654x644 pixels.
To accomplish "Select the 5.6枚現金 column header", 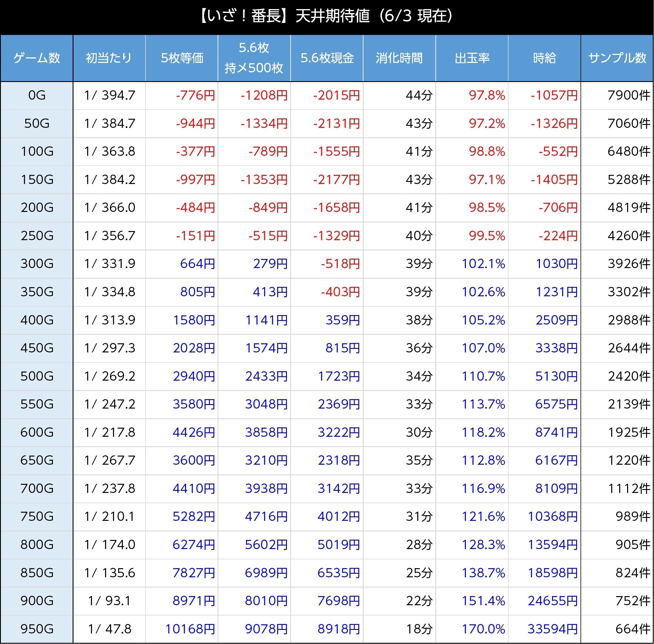I will [x=327, y=58].
